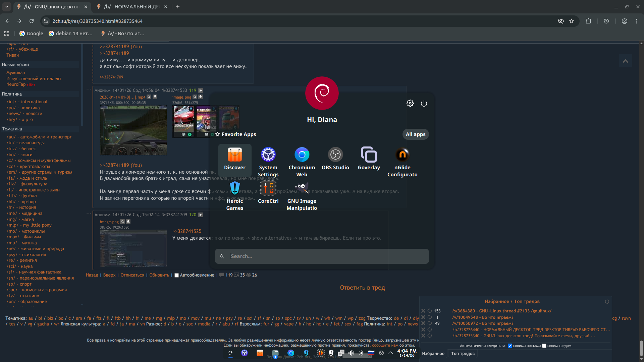Expand system tray hidden icons arrow
The width and height of the screenshot is (644, 362).
click(x=391, y=353)
